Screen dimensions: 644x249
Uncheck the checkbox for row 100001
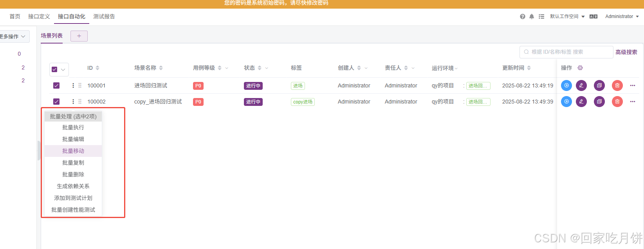click(x=56, y=85)
